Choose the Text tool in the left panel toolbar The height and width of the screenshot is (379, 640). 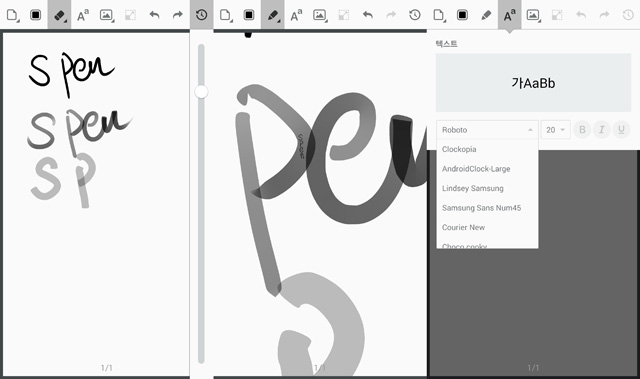(83, 15)
